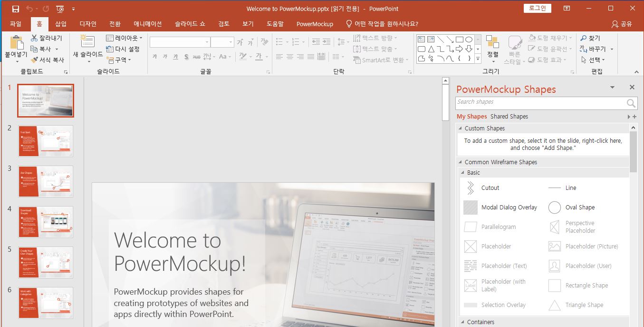
Task: Click Replace (바꾸기) button
Action: point(596,49)
